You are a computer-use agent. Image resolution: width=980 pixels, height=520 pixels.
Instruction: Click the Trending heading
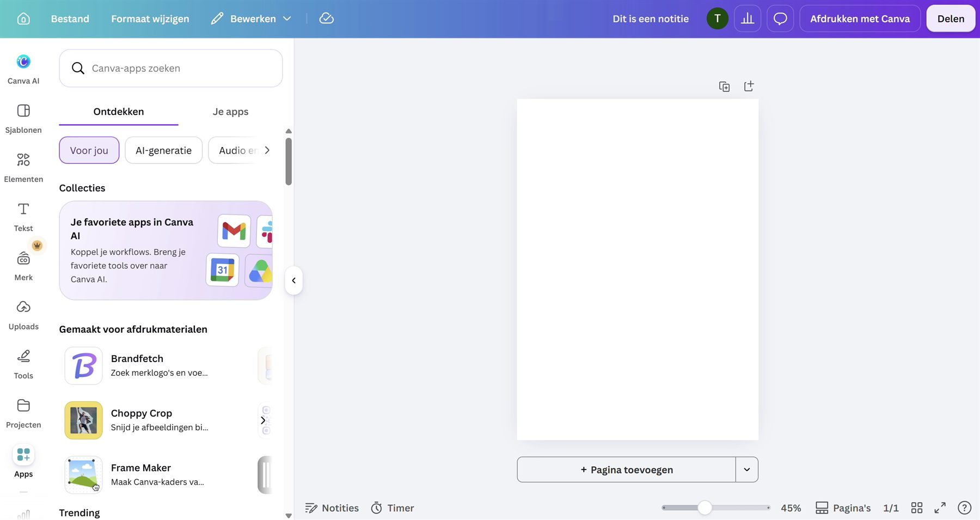coord(79,513)
